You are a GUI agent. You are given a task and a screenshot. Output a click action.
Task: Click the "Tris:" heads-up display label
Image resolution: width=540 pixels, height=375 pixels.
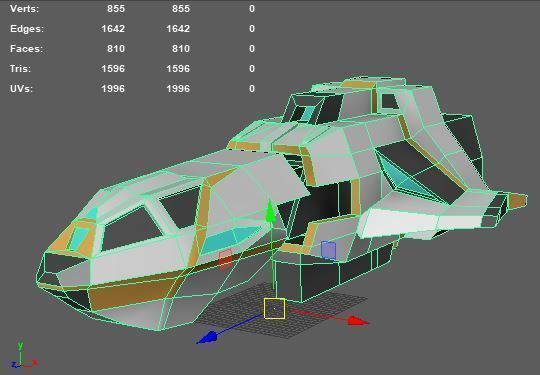pyautogui.click(x=20, y=69)
